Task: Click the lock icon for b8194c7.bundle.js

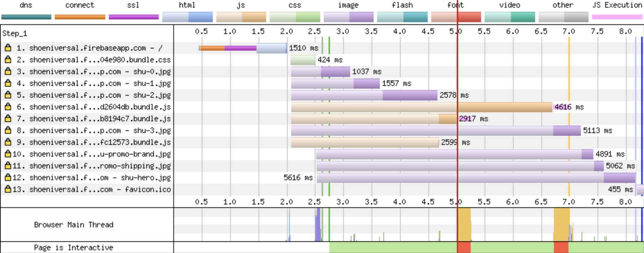Action: click(8, 119)
